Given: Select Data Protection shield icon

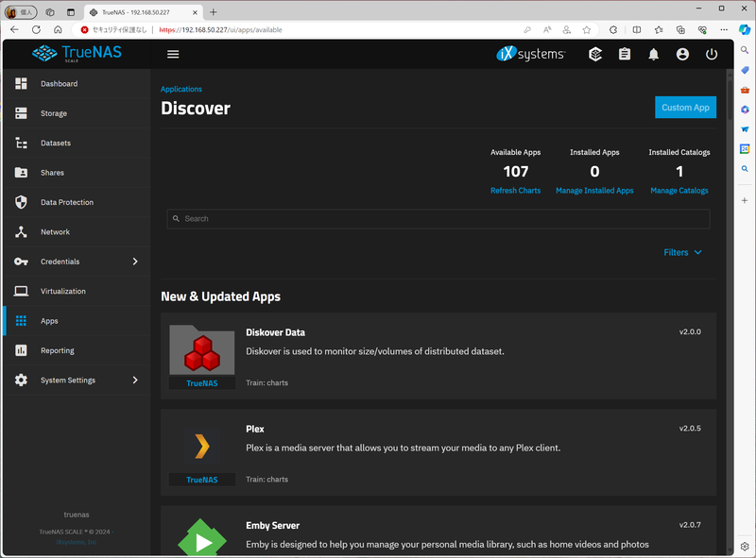Looking at the screenshot, I should tap(21, 202).
